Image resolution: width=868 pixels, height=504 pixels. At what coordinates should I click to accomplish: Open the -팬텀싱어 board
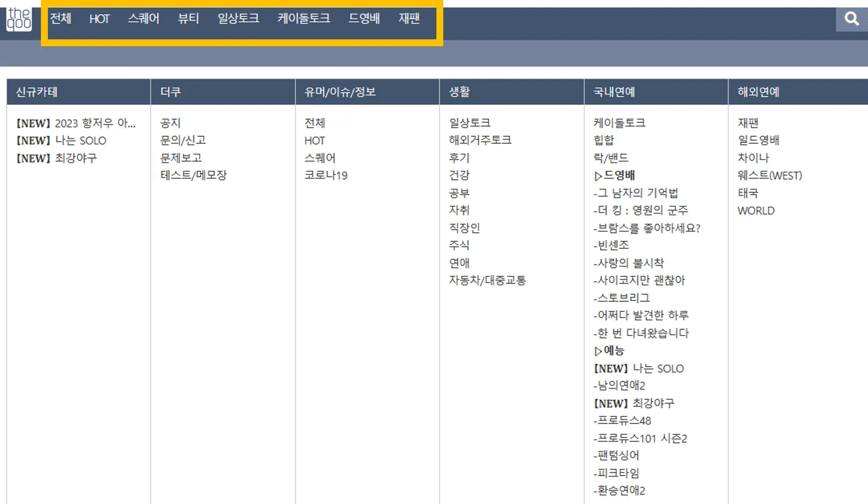617,456
